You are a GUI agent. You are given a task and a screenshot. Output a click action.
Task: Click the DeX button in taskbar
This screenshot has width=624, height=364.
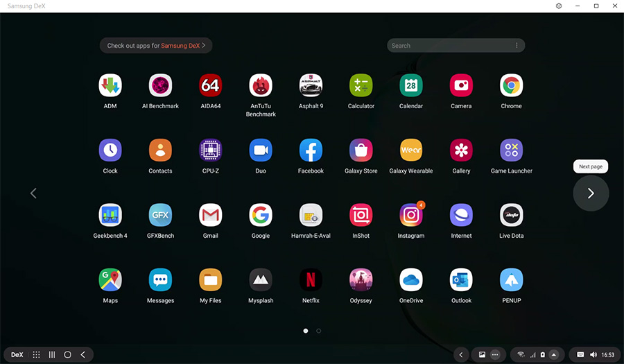point(17,354)
